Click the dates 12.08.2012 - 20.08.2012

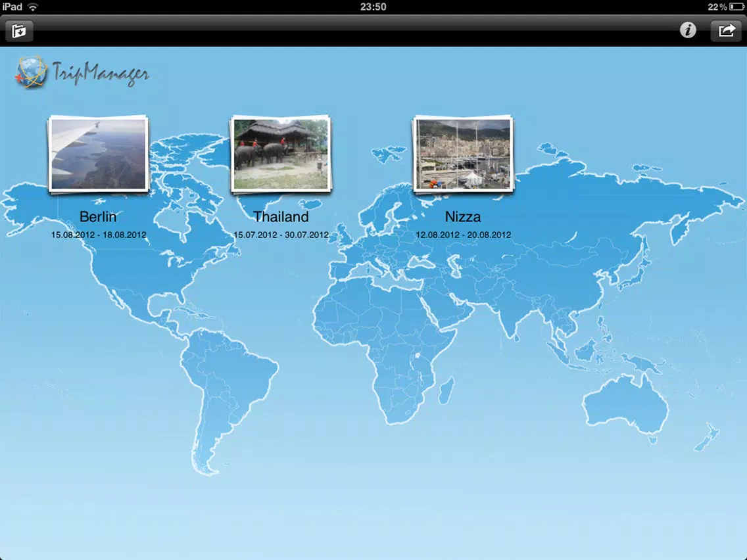[x=463, y=235]
